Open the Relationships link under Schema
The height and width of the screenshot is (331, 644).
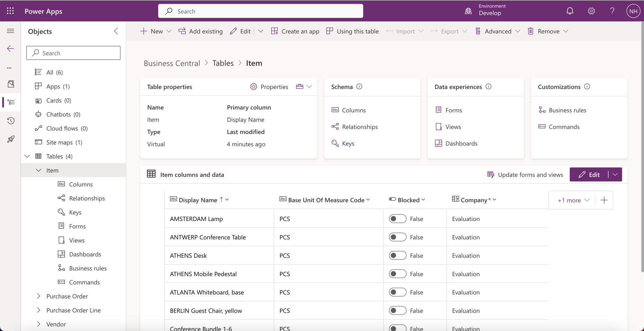click(x=360, y=127)
